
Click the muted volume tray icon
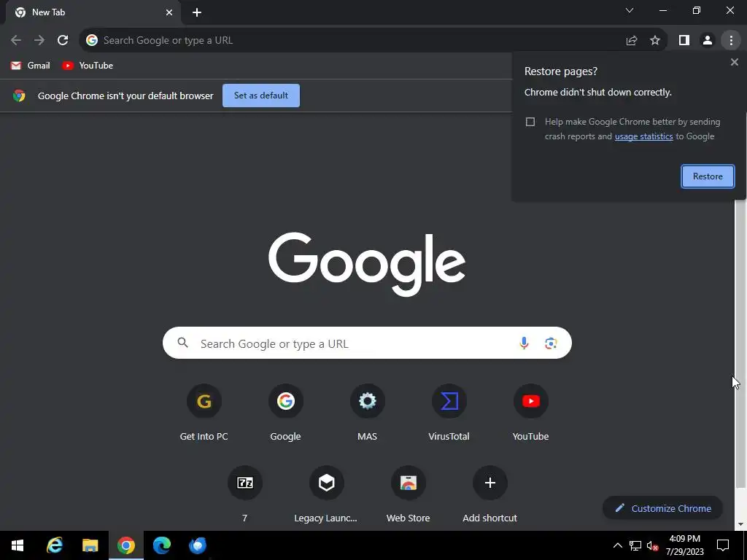652,545
